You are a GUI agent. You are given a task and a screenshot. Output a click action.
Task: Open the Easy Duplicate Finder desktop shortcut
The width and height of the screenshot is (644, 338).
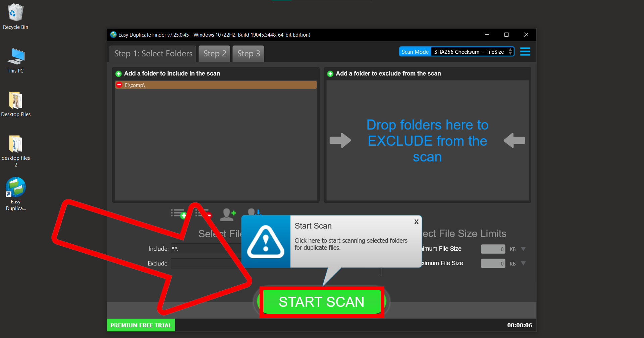click(x=15, y=187)
